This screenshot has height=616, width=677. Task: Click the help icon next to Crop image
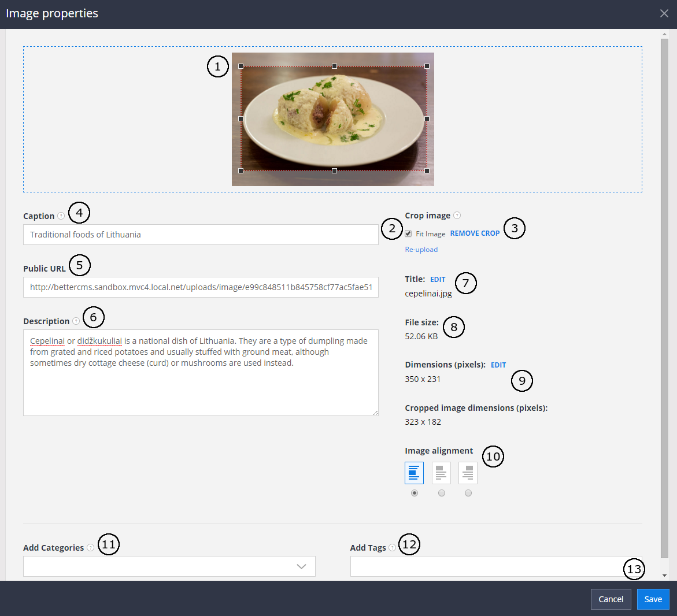[x=457, y=216]
